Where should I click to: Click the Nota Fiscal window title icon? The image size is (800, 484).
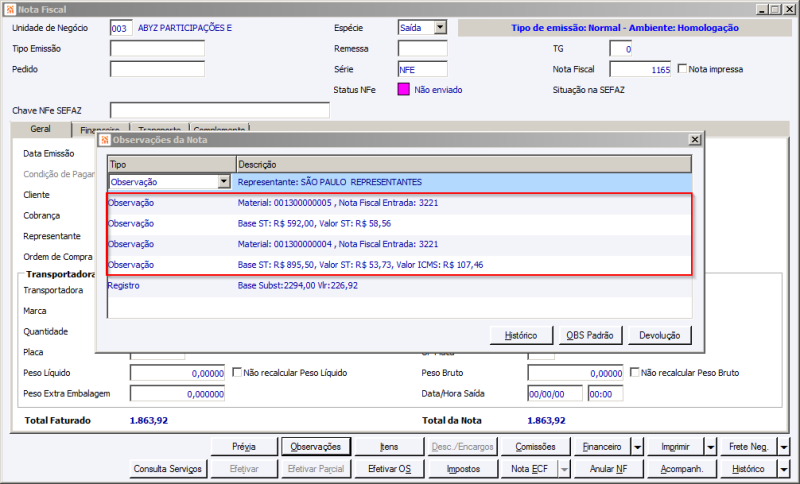pyautogui.click(x=10, y=10)
